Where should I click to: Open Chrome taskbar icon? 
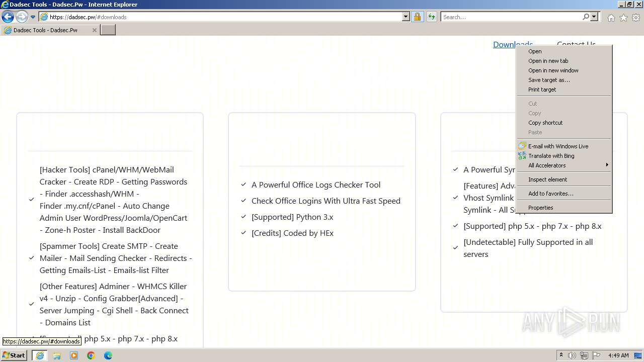click(91, 355)
